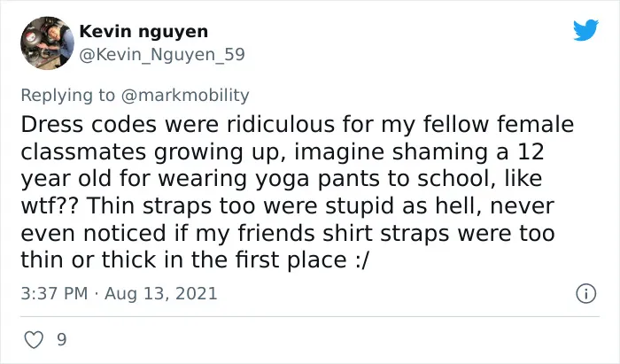Click the word 'ridiculous' in the tweet
The width and height of the screenshot is (620, 364).
[281, 124]
